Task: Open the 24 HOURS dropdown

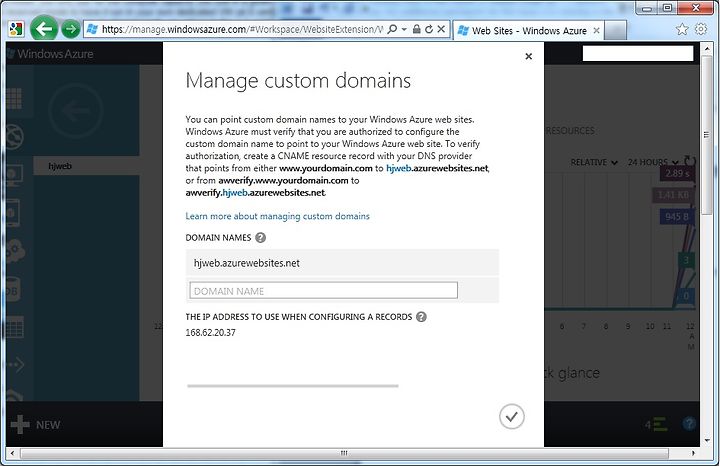Action: 652,163
